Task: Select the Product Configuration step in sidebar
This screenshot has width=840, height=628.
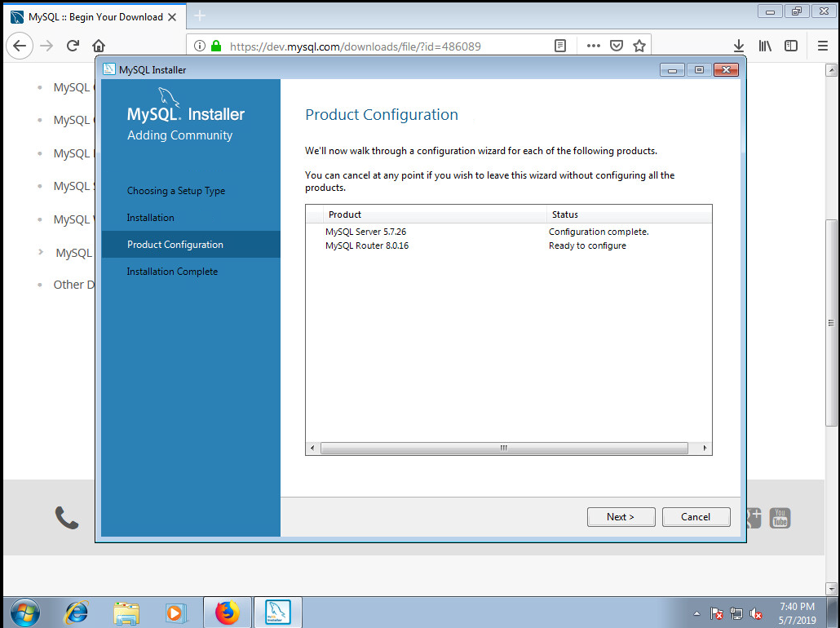Action: click(191, 245)
